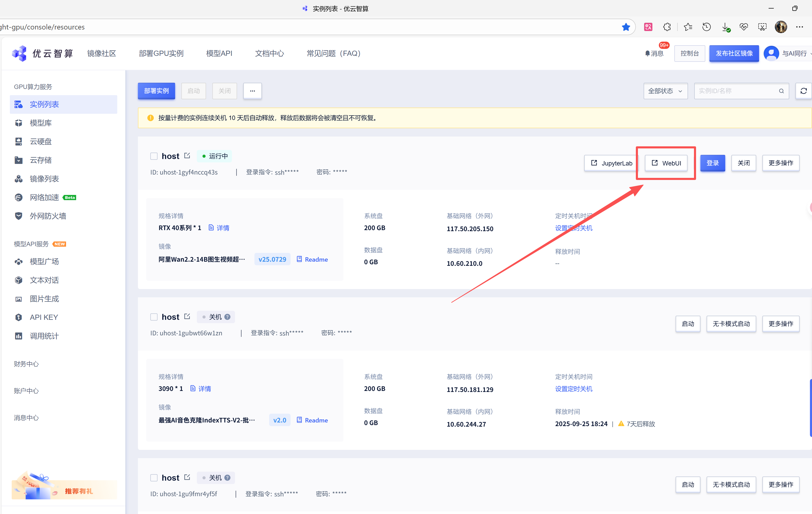The height and width of the screenshot is (514, 812).
Task: Open 模型库 in the sidebar
Action: [41, 123]
